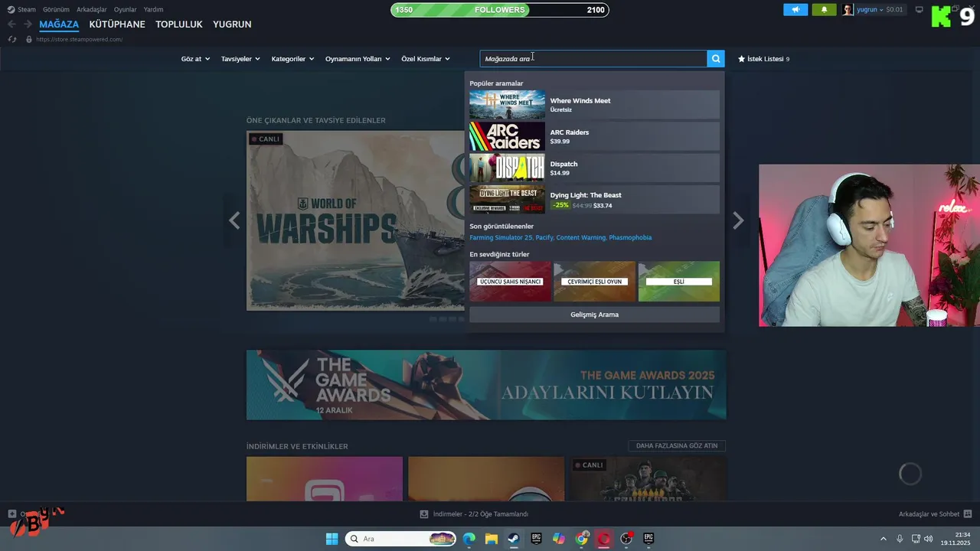Open volume control in system tray

(928, 539)
